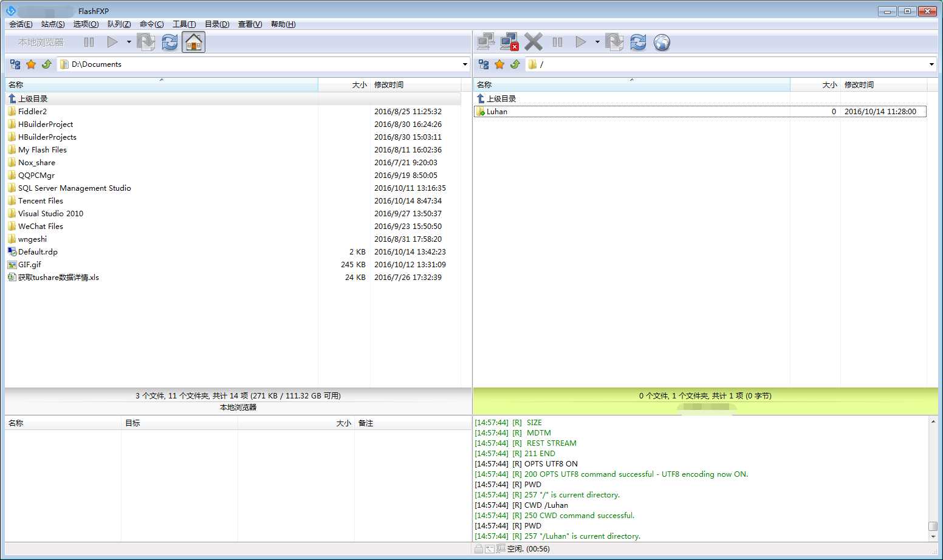Open the 队列(Z) menu
This screenshot has height=560, width=943.
[x=119, y=24]
